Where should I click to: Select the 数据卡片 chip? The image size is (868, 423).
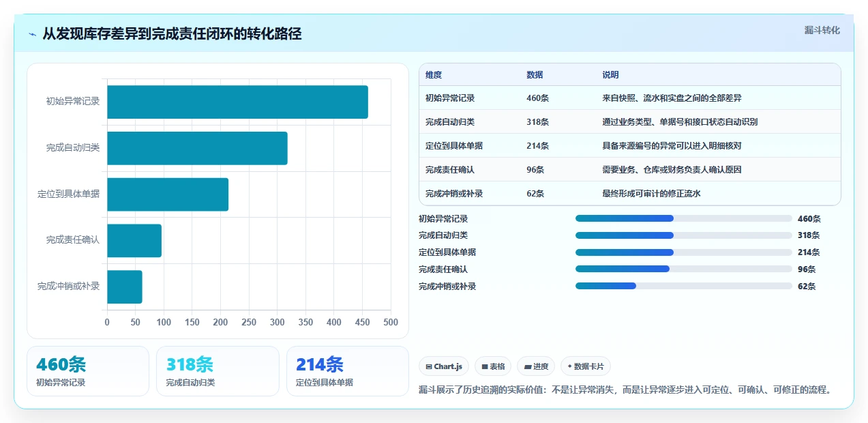tap(585, 366)
